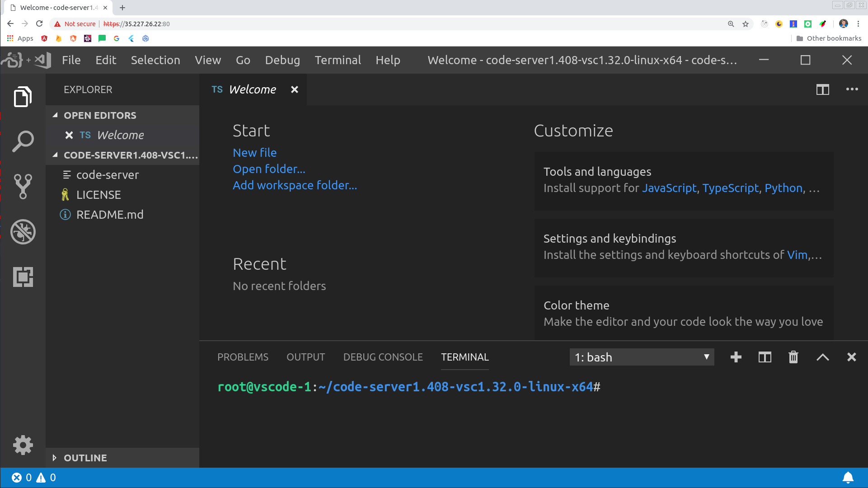
Task: Enable split terminal layout
Action: (765, 357)
